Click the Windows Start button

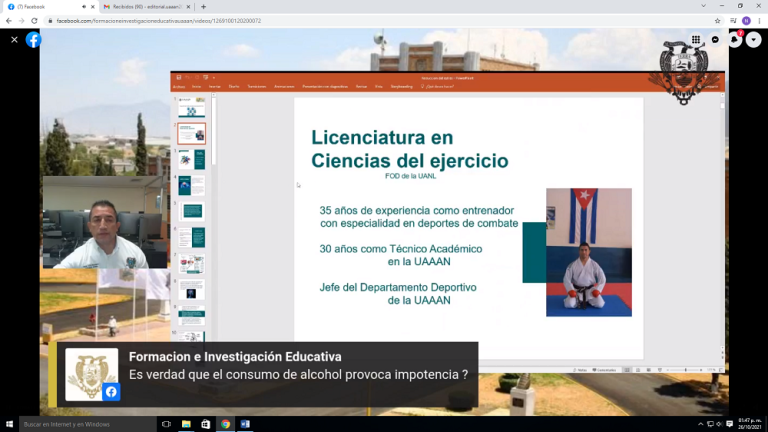point(9,424)
